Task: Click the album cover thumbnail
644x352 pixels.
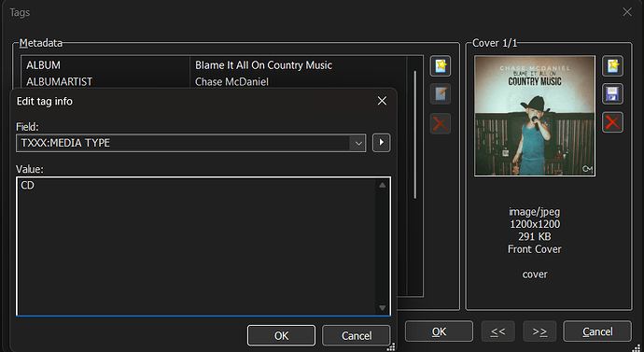Action: click(x=535, y=116)
